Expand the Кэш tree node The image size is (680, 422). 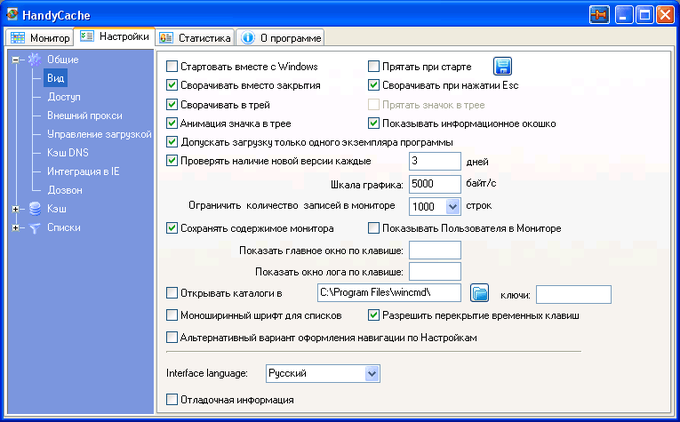coord(16,209)
